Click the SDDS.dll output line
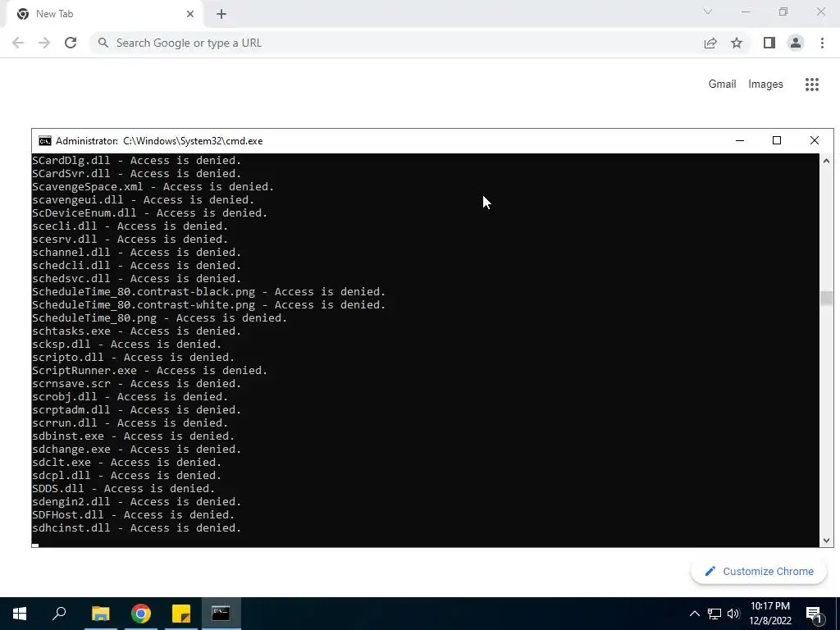 click(x=123, y=489)
